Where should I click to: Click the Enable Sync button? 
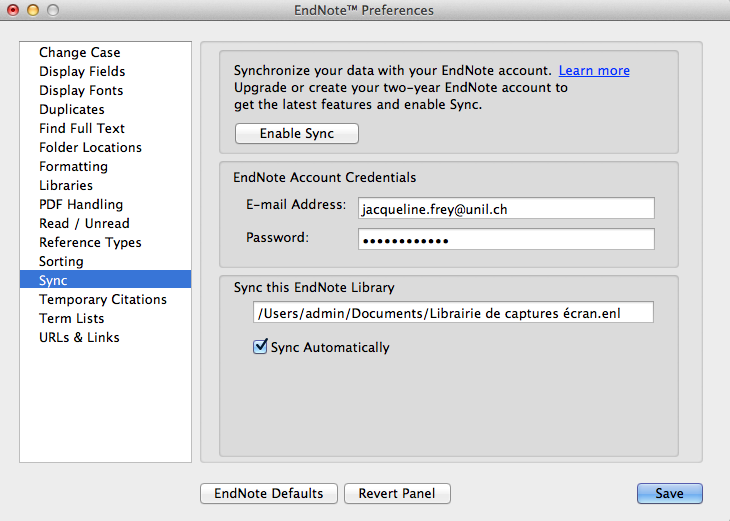pos(296,133)
